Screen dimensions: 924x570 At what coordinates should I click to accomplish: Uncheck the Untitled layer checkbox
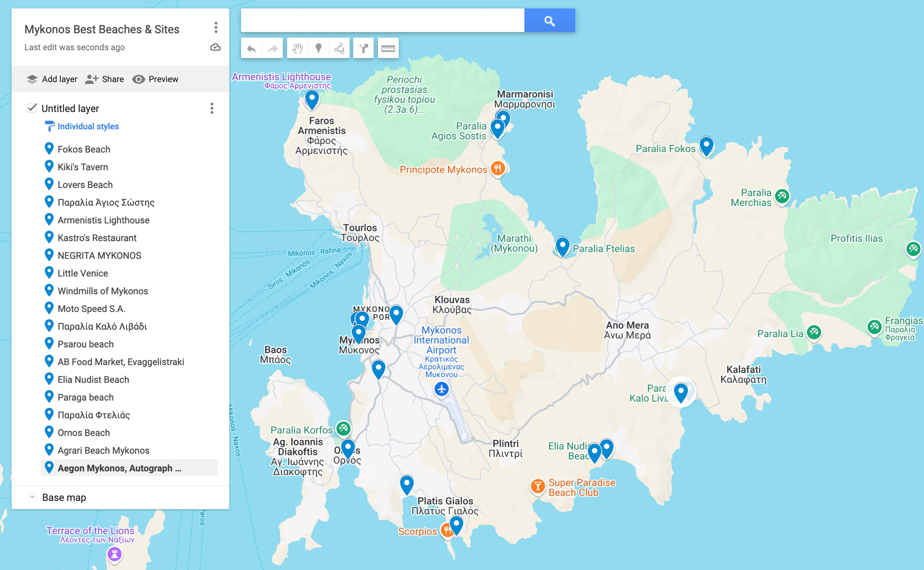pos(32,108)
